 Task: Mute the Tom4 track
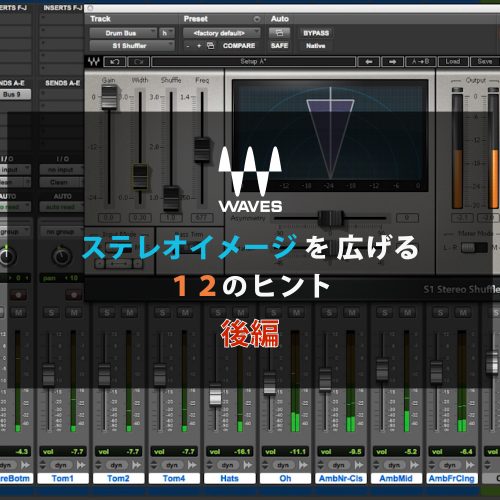(185, 313)
